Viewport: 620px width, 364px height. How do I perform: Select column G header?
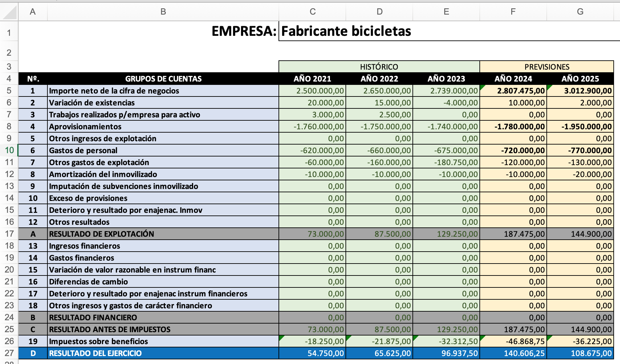pyautogui.click(x=581, y=12)
